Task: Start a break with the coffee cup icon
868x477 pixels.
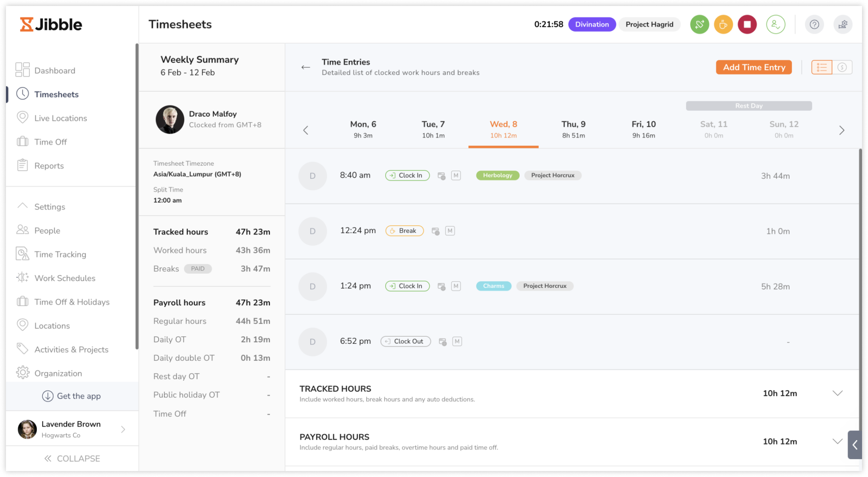Action: point(723,25)
